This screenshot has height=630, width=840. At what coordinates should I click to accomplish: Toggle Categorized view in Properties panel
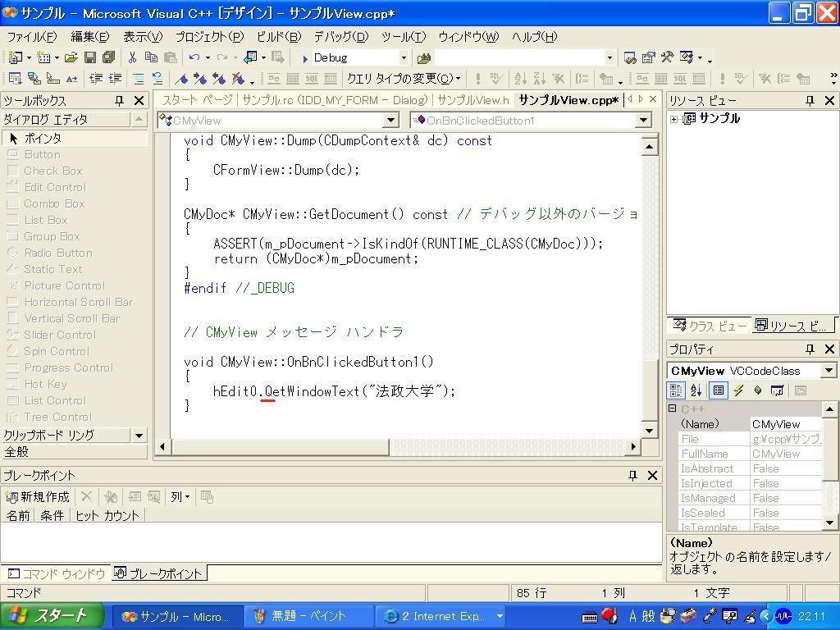(676, 390)
